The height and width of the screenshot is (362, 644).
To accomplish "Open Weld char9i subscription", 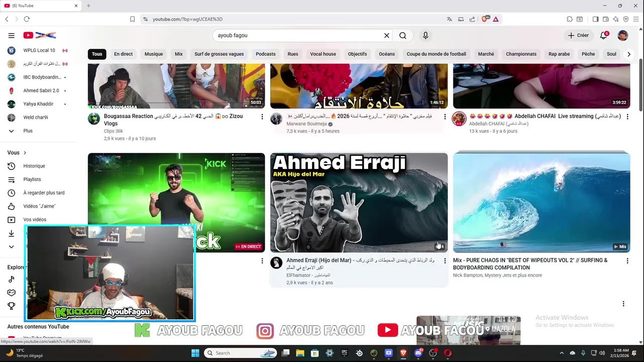I will pos(38,117).
